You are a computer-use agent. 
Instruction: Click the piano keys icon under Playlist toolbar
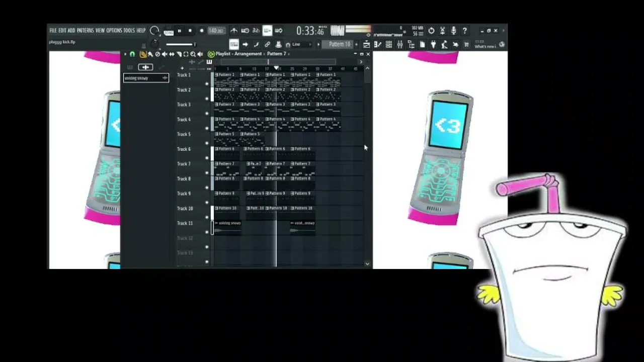pos(209,62)
